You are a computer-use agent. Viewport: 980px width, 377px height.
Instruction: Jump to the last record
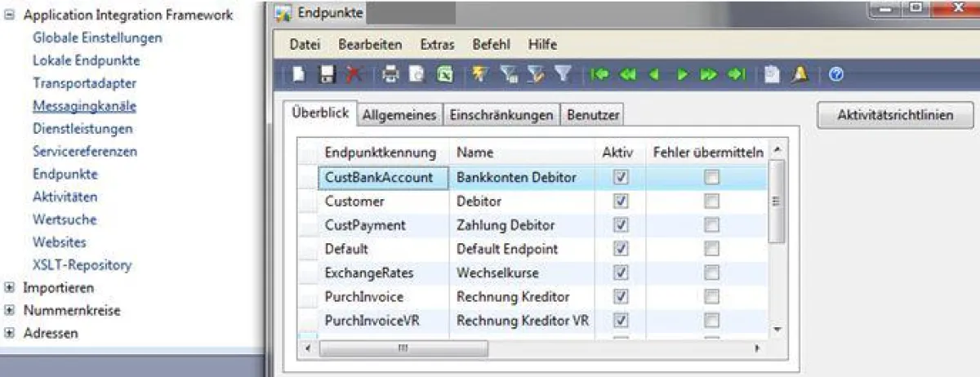point(736,74)
